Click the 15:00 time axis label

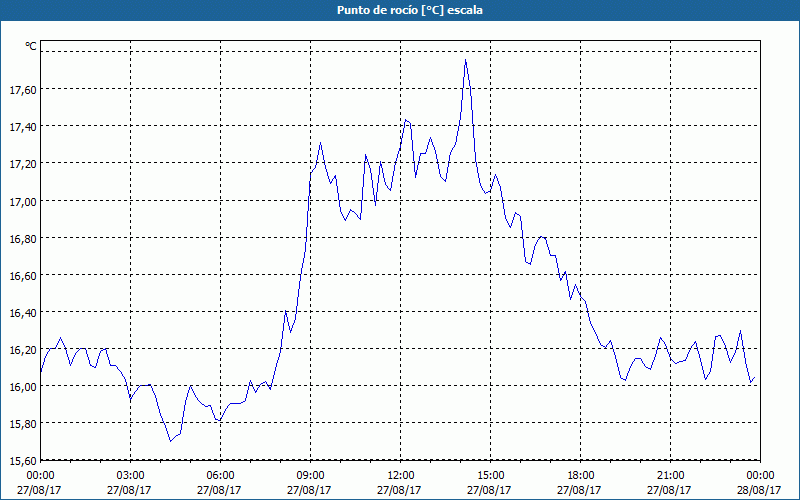point(491,476)
